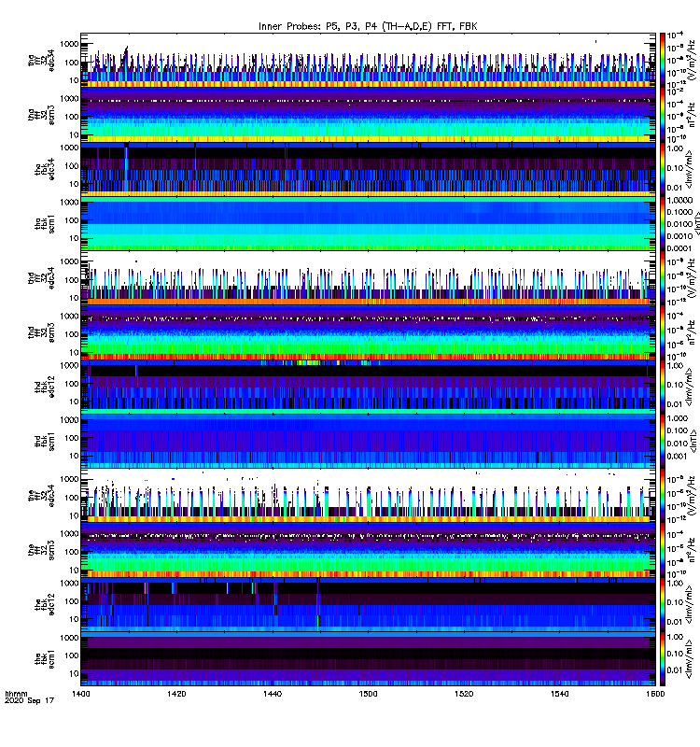Click the "thd fff 32 scm3" panel label
This screenshot has width=700, height=747.
41,332
